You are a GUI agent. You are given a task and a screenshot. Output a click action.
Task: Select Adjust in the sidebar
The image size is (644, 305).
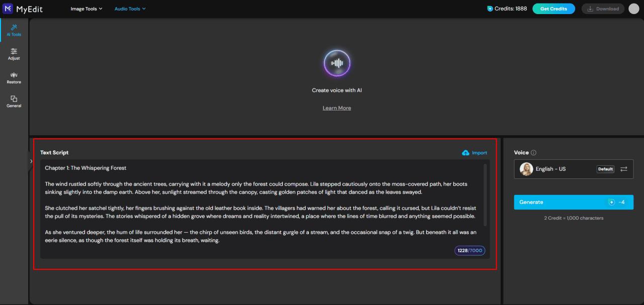14,54
